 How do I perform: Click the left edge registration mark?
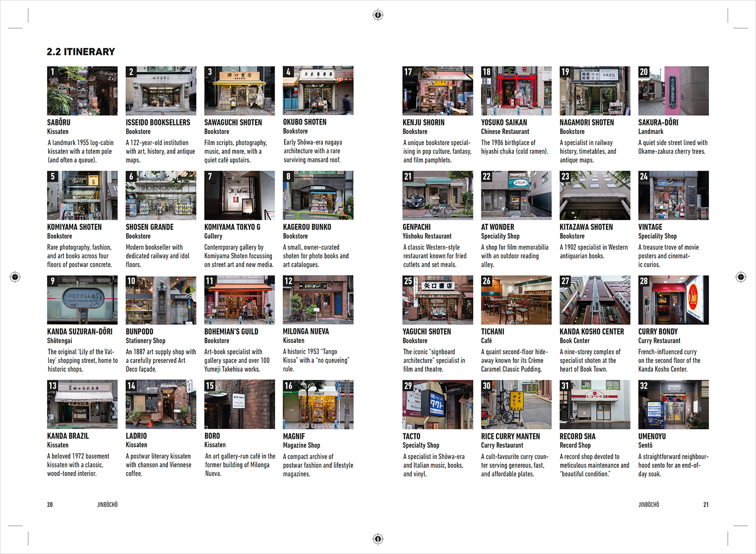pyautogui.click(x=15, y=277)
